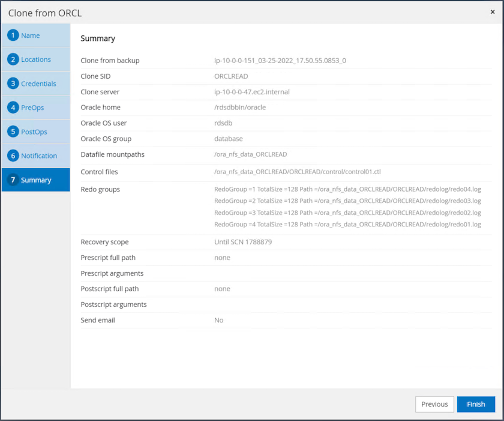Open the PreOps step
Viewport: 504px width, 421px height.
click(x=32, y=108)
